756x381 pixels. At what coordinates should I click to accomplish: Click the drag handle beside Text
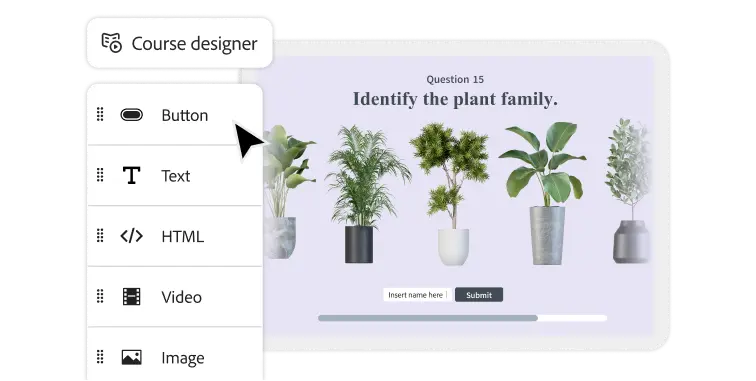click(x=100, y=175)
